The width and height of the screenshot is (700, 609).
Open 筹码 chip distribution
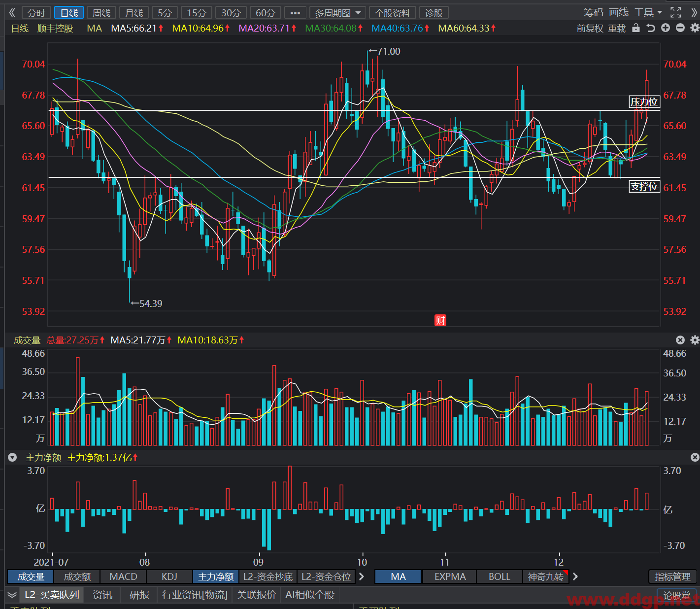593,13
